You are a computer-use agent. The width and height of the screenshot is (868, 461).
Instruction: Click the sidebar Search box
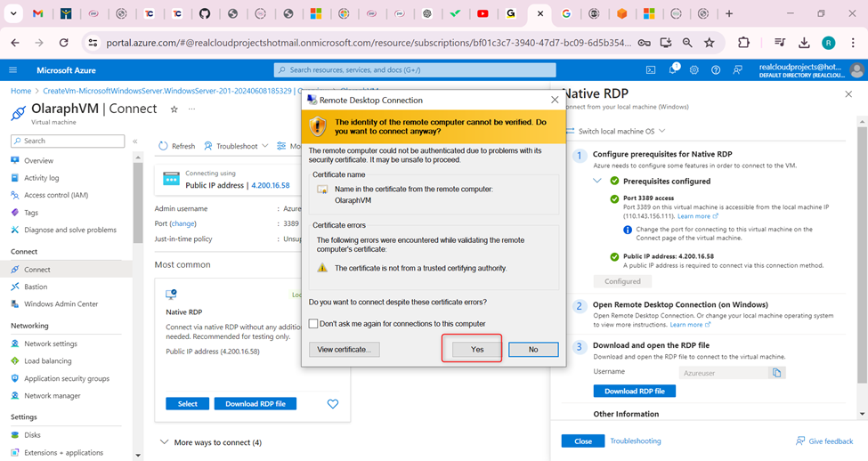(x=68, y=142)
